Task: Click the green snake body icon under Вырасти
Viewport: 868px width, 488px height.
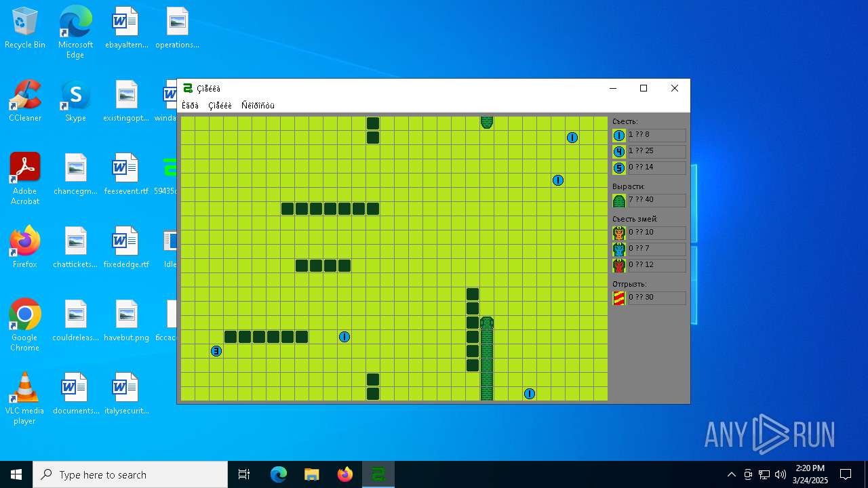Action: click(x=619, y=201)
